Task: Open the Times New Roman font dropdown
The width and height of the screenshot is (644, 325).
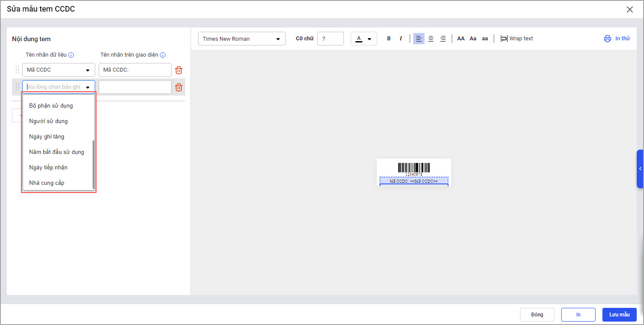Action: [x=241, y=39]
